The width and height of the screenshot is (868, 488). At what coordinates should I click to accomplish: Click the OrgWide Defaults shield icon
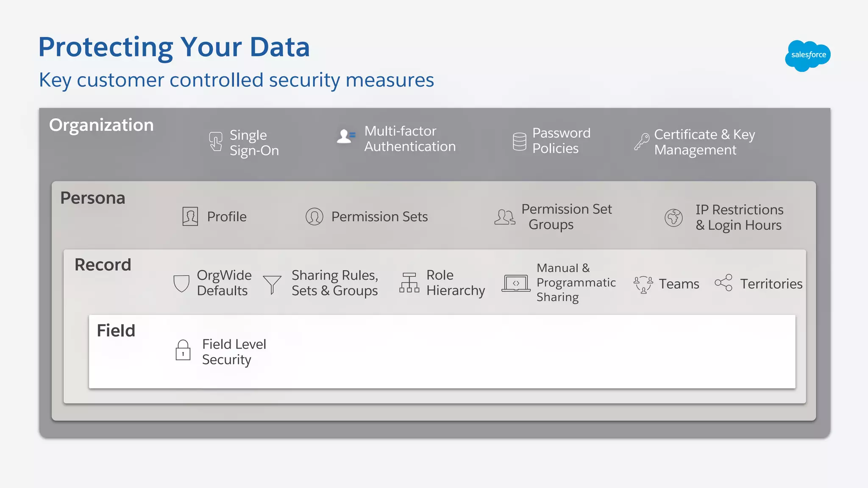[181, 283]
